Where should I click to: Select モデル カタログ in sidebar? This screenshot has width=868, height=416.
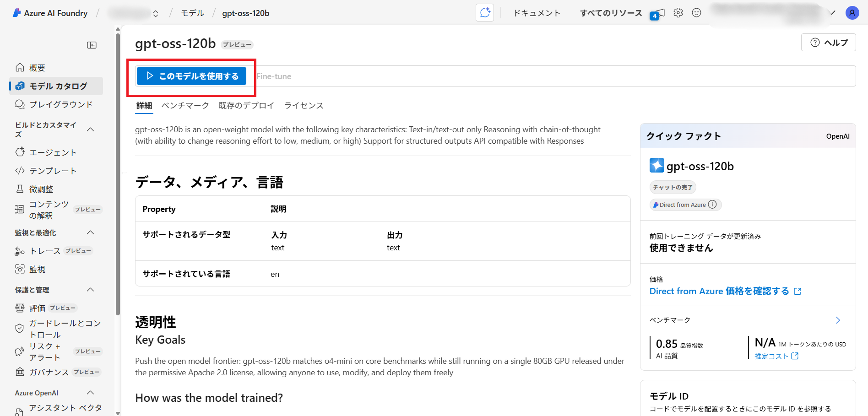(56, 86)
